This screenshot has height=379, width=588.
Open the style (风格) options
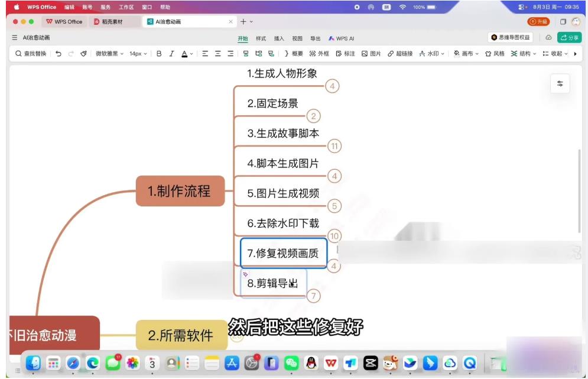pos(495,54)
